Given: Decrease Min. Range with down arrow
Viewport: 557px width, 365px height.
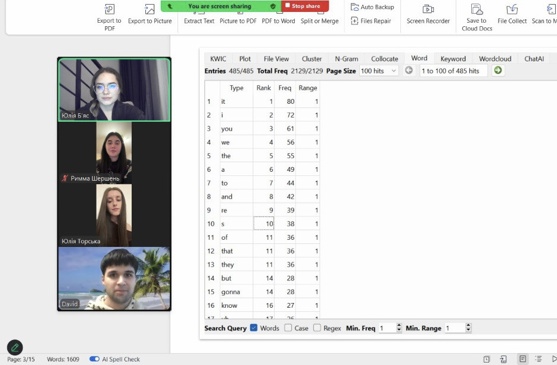Looking at the screenshot, I should (x=468, y=331).
